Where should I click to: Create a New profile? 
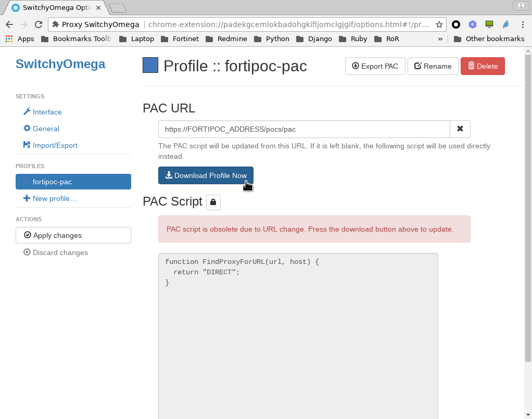pyautogui.click(x=50, y=198)
